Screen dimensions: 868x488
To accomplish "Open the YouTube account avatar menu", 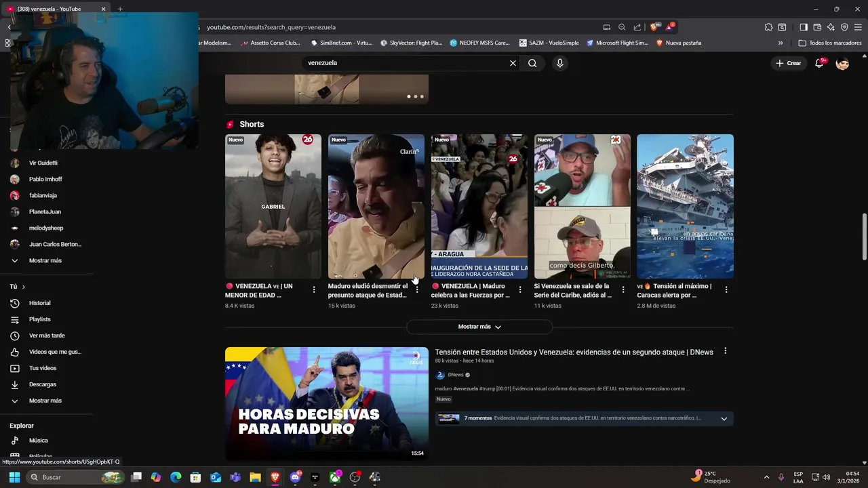I will [x=842, y=63].
